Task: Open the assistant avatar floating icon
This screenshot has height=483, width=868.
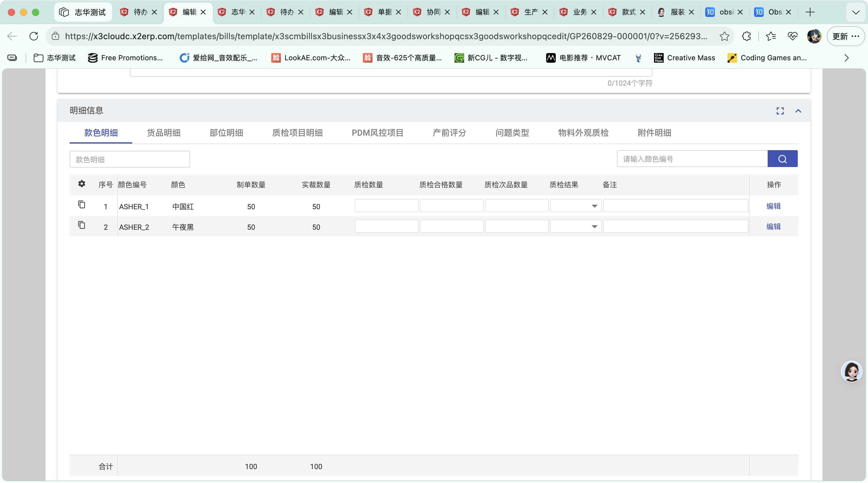Action: click(x=851, y=371)
